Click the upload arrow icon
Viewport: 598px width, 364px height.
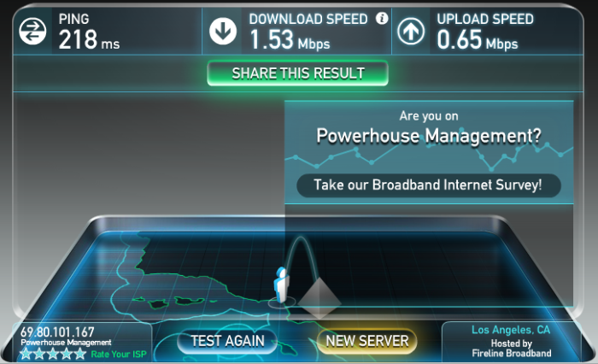pos(411,31)
